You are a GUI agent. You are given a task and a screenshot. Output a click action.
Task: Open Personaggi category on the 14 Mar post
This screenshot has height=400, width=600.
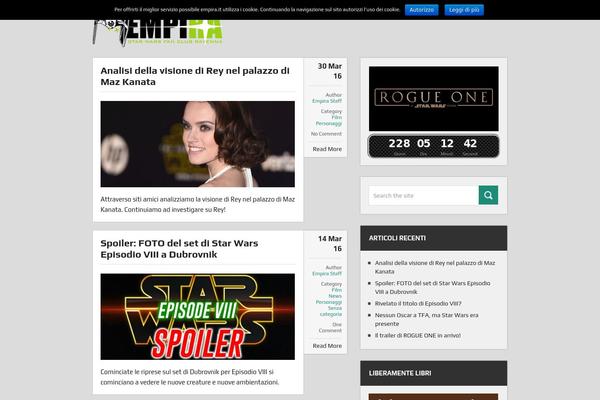click(x=329, y=302)
